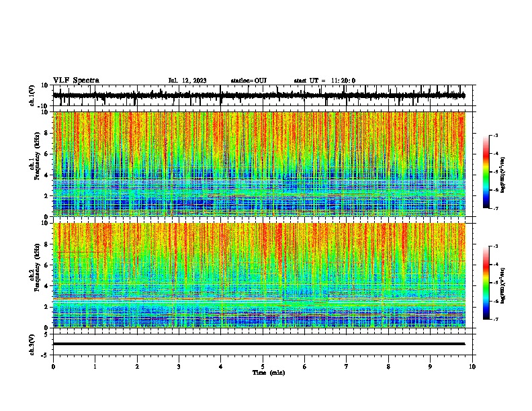Click the 4 kHz tick on ch.1 spectrogram
Screen dimensions: 532x411
click(x=47, y=175)
